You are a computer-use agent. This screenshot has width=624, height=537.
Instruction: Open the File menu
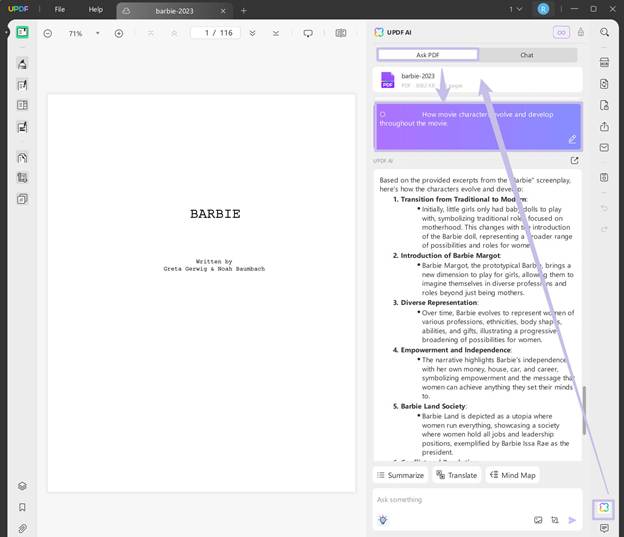click(60, 9)
